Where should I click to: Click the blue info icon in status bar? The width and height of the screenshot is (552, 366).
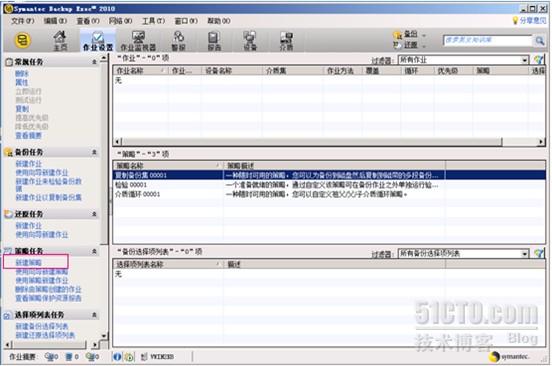117,356
